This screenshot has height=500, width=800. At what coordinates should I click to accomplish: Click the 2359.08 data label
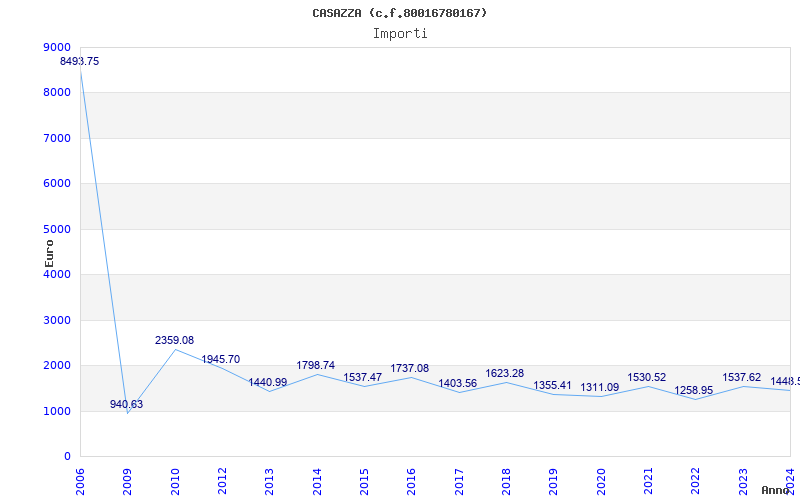pos(174,340)
